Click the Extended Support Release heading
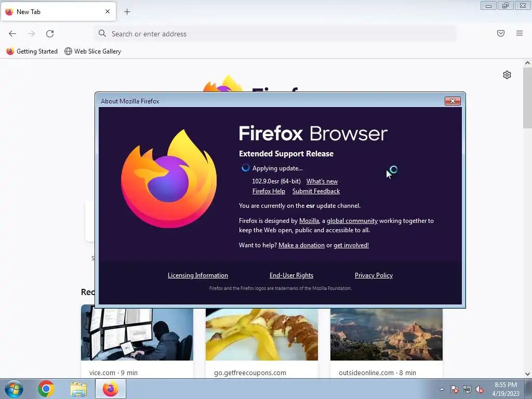This screenshot has width=532, height=399. (x=286, y=154)
